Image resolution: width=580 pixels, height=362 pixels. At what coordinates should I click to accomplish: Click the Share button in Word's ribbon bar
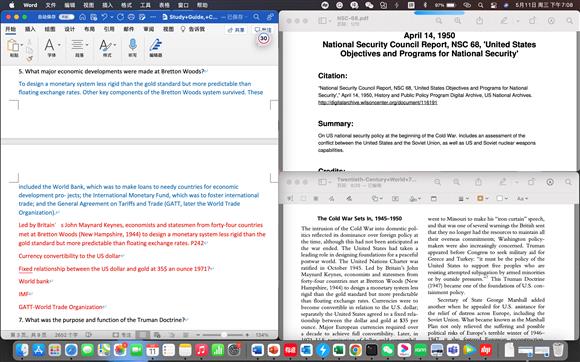pos(236,30)
